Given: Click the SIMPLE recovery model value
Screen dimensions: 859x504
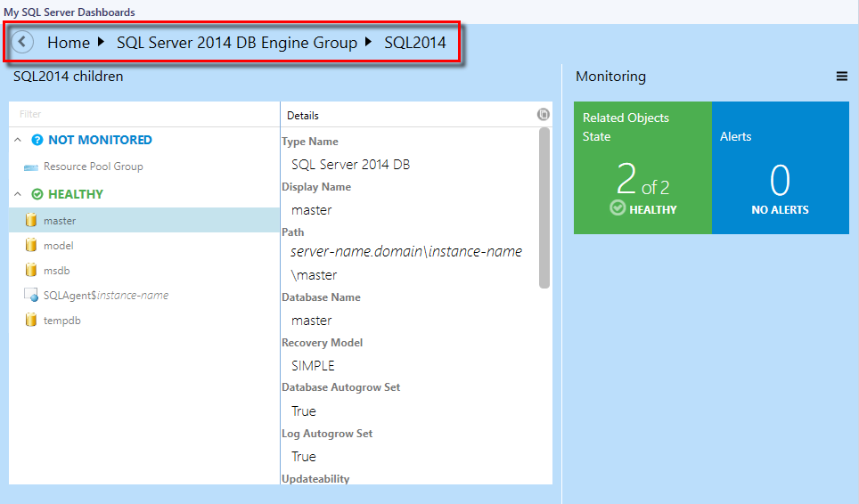Looking at the screenshot, I should pos(313,366).
